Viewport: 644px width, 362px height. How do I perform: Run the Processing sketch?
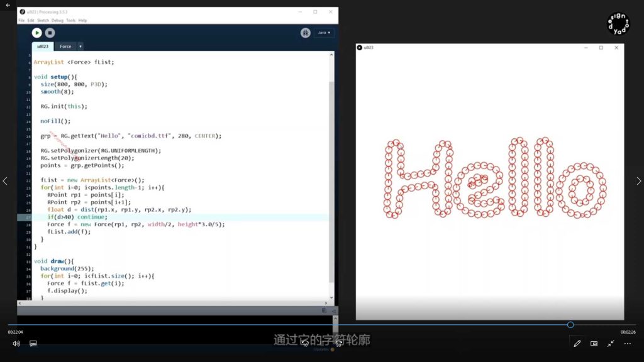coord(37,33)
